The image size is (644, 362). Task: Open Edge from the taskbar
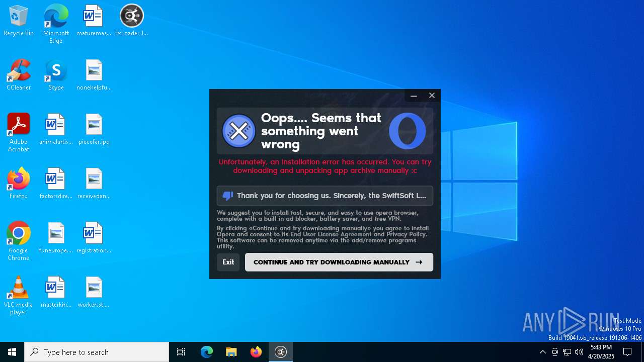(x=207, y=352)
